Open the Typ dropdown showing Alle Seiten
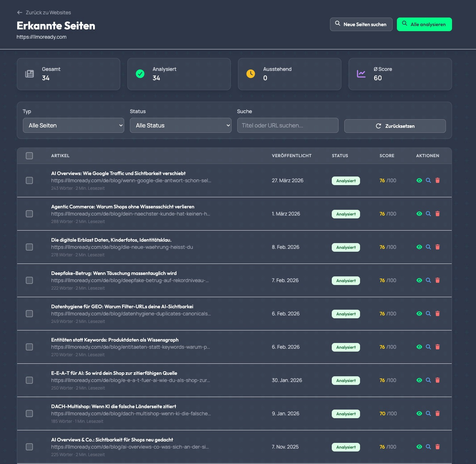The width and height of the screenshot is (476, 464). pyautogui.click(x=73, y=125)
